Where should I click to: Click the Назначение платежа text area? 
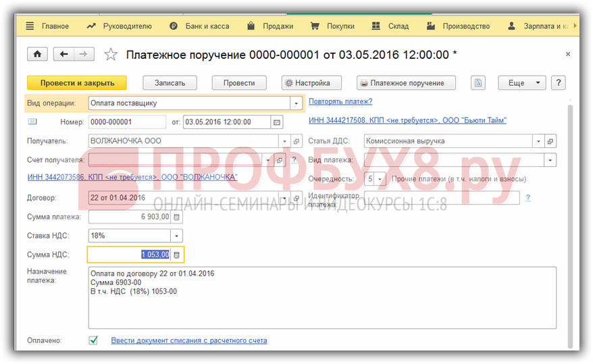322,297
